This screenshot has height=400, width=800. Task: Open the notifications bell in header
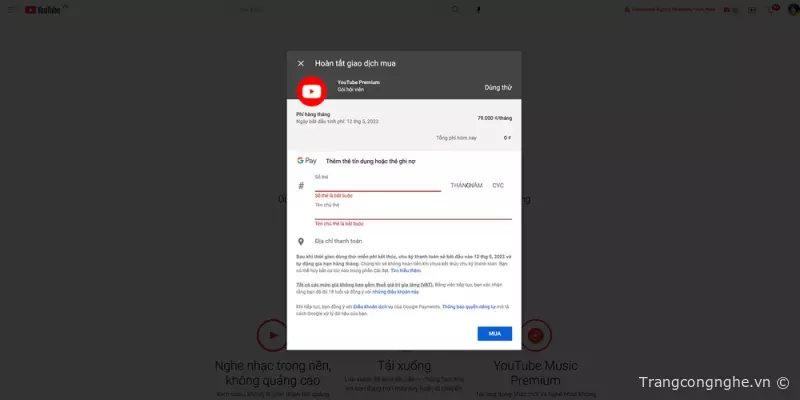773,10
